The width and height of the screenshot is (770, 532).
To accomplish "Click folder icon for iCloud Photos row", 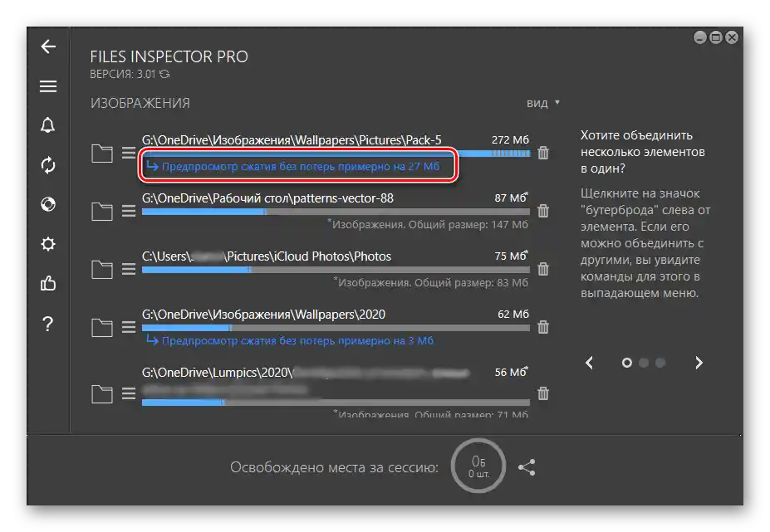I will pos(102,270).
